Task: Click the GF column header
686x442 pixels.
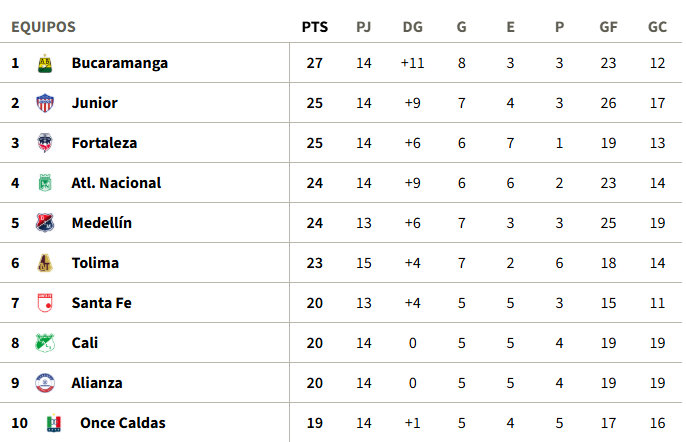Action: 608,27
